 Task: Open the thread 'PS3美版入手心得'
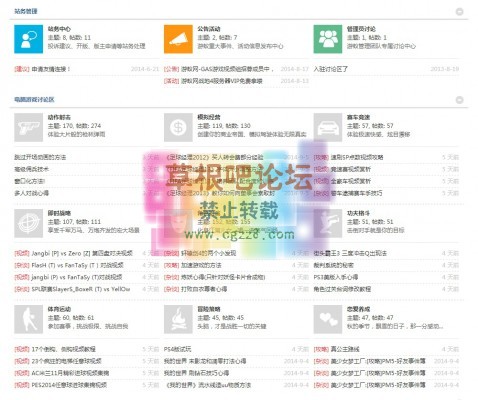pyautogui.click(x=336, y=277)
